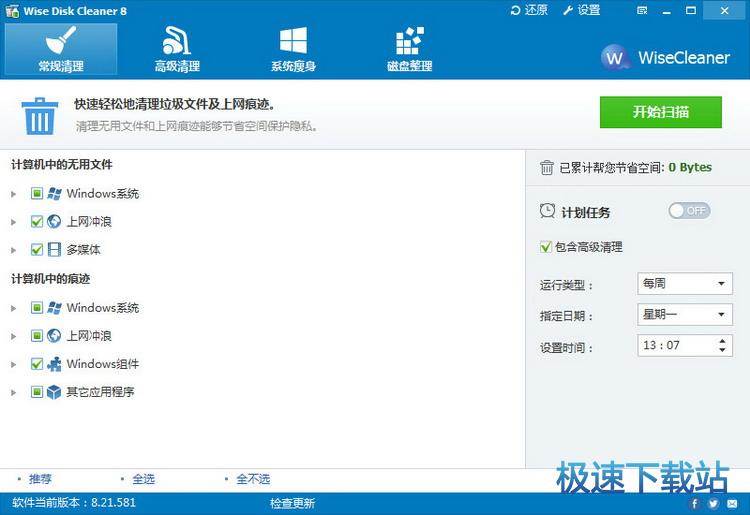This screenshot has height=515, width=750.
Task: Open the 运行类型 dropdown
Action: click(685, 284)
